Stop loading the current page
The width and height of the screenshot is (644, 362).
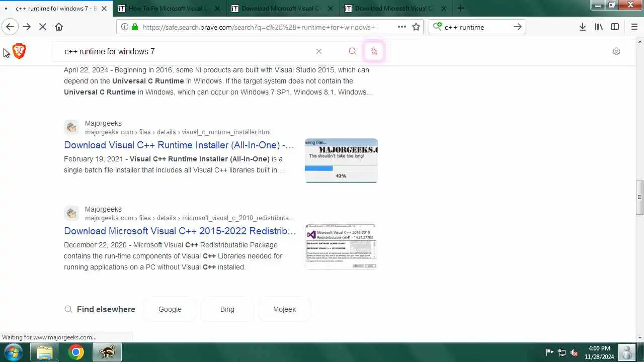pyautogui.click(x=43, y=27)
